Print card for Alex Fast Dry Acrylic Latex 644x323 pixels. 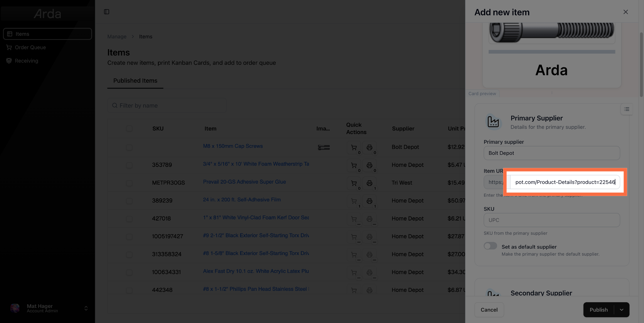(369, 272)
